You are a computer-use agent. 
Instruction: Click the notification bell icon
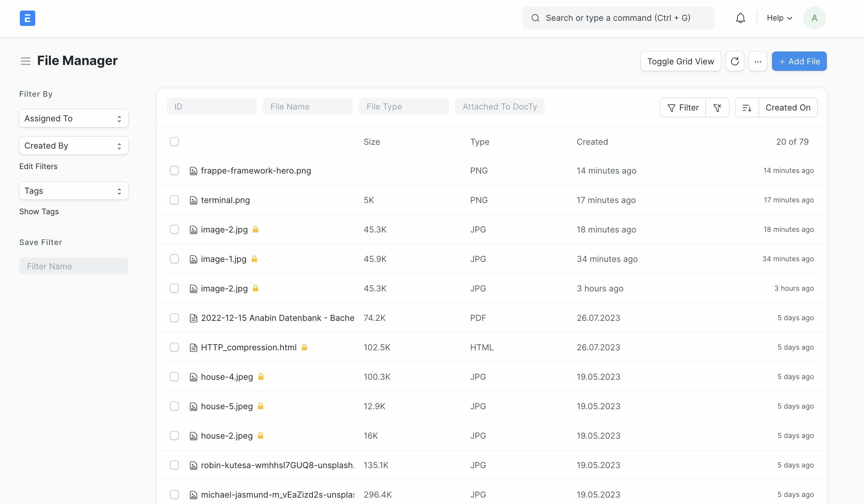[740, 18]
